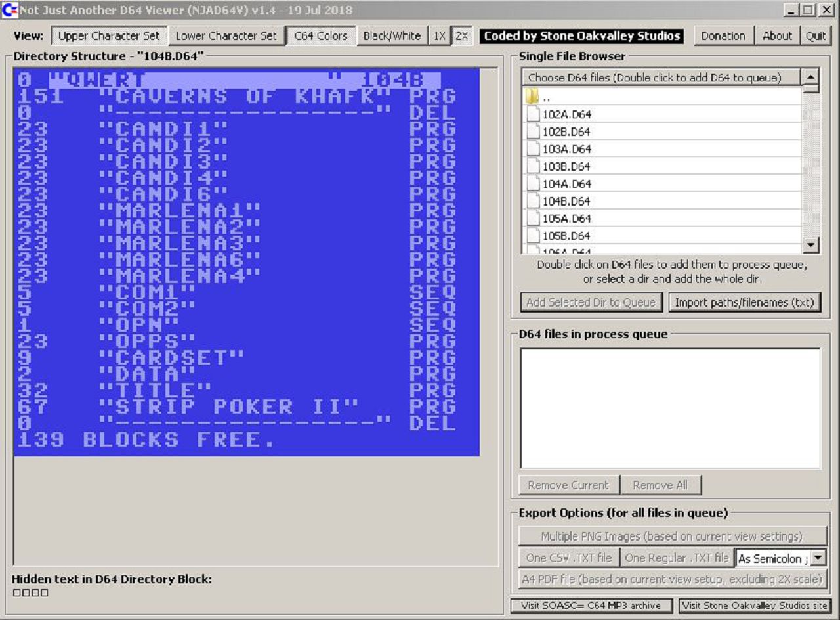Image resolution: width=840 pixels, height=620 pixels.
Task: Click Import paths/filenames (txt) button
Action: tap(744, 302)
